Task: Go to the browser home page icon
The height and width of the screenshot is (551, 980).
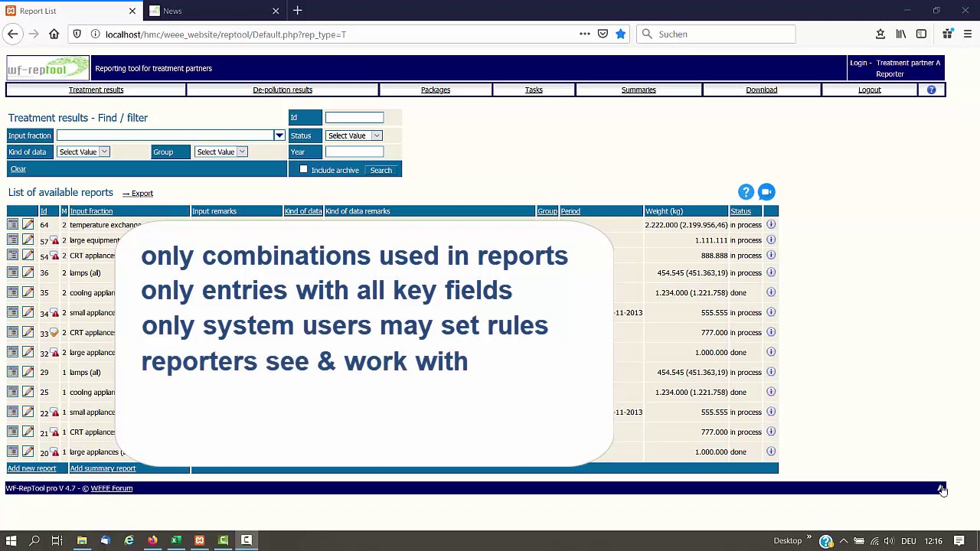Action: pos(54,34)
